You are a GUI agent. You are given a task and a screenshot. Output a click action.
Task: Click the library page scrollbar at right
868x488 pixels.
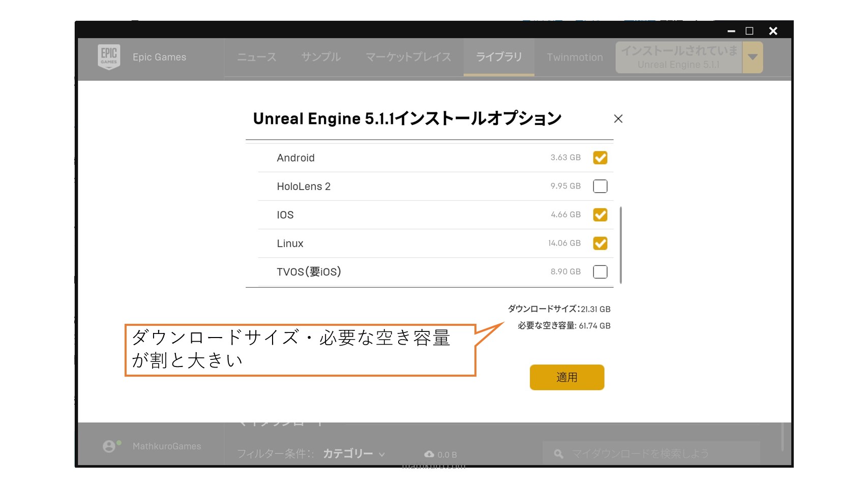[782, 437]
